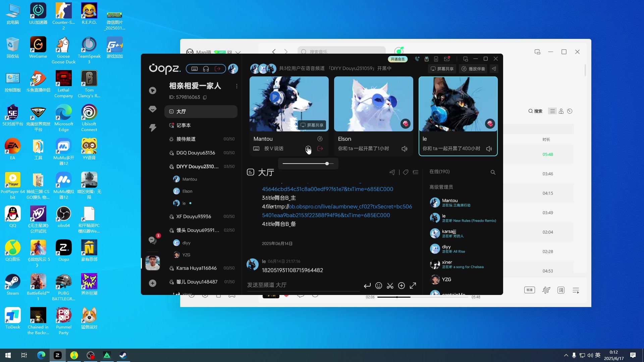
Task: Select member xiner in online list
Action: tap(463, 264)
